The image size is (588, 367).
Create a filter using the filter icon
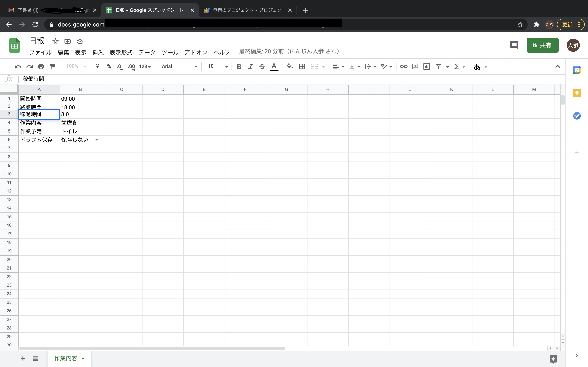point(438,66)
